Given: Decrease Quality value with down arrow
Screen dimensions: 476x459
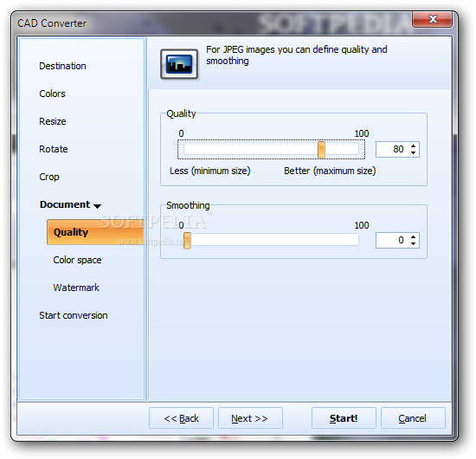Looking at the screenshot, I should click(x=413, y=152).
